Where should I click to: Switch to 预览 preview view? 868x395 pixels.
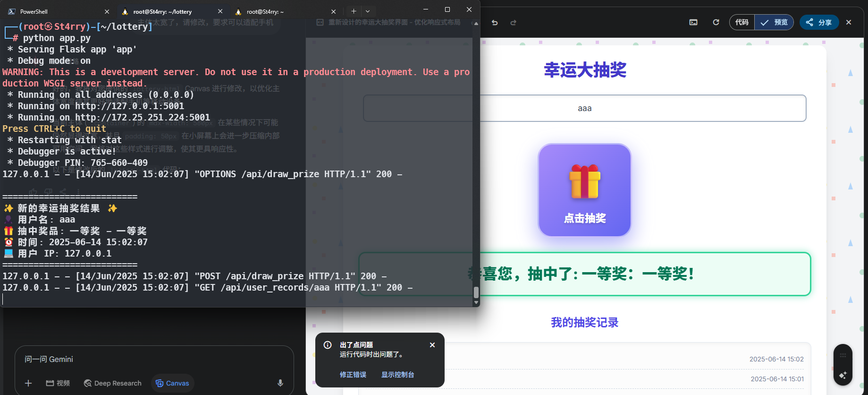click(x=774, y=22)
